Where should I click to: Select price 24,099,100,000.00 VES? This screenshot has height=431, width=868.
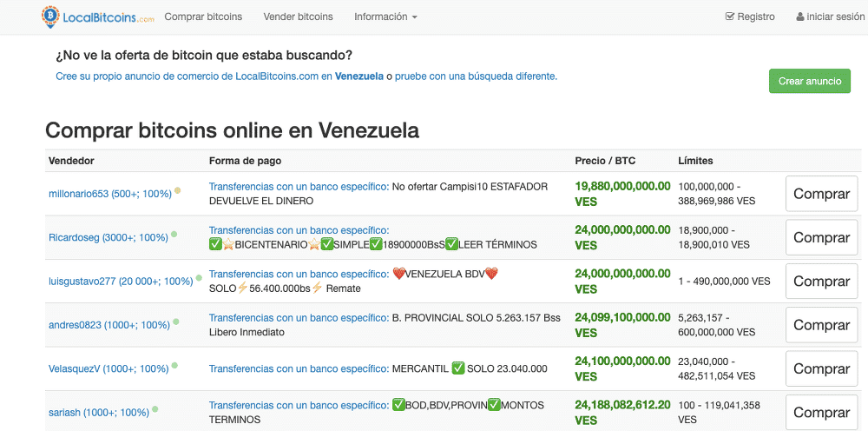point(622,325)
